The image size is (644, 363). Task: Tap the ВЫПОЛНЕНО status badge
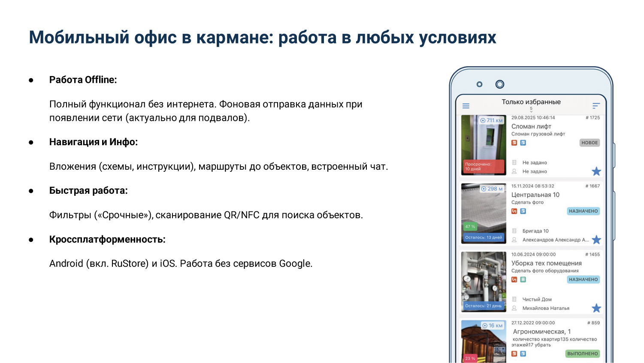click(582, 354)
